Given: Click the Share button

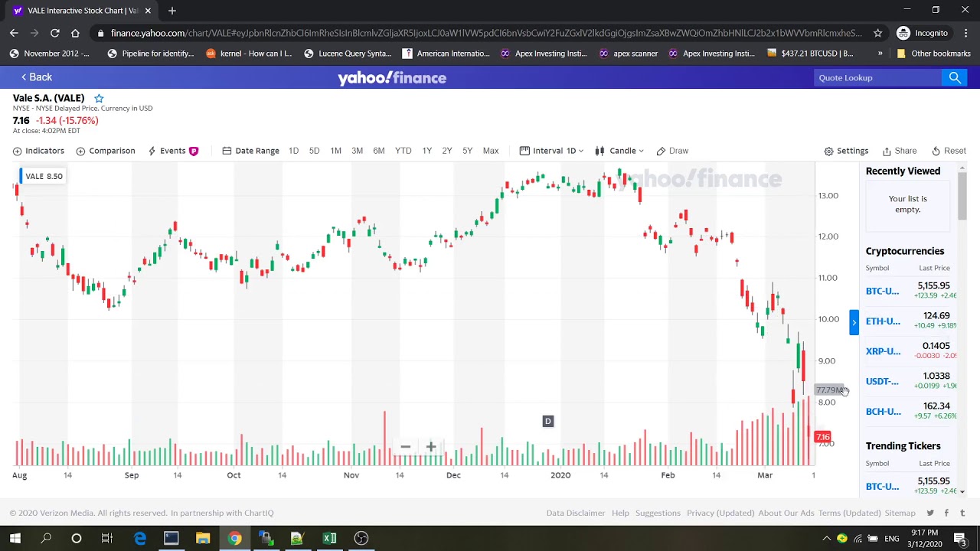Looking at the screenshot, I should click(x=900, y=151).
